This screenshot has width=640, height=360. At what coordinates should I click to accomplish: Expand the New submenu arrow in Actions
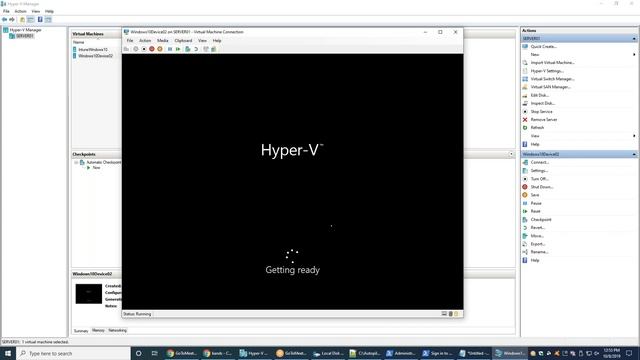[634, 55]
